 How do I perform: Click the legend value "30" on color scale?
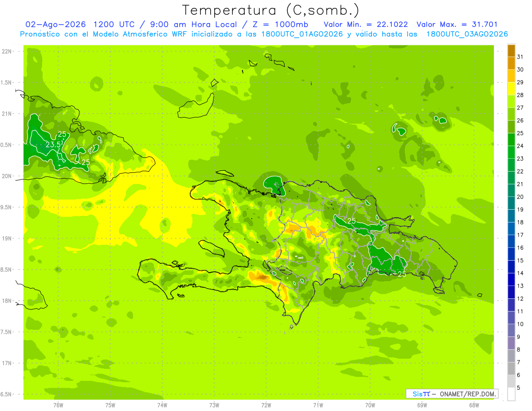point(520,70)
